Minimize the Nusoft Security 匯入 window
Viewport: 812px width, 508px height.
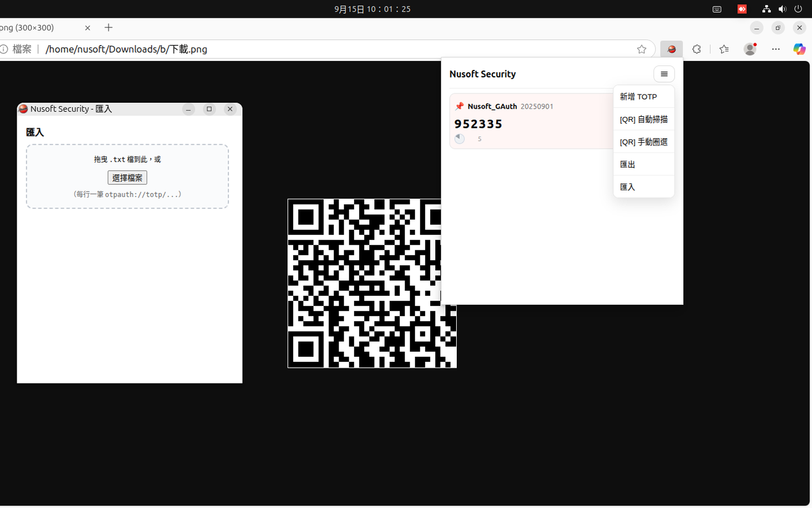coord(188,109)
